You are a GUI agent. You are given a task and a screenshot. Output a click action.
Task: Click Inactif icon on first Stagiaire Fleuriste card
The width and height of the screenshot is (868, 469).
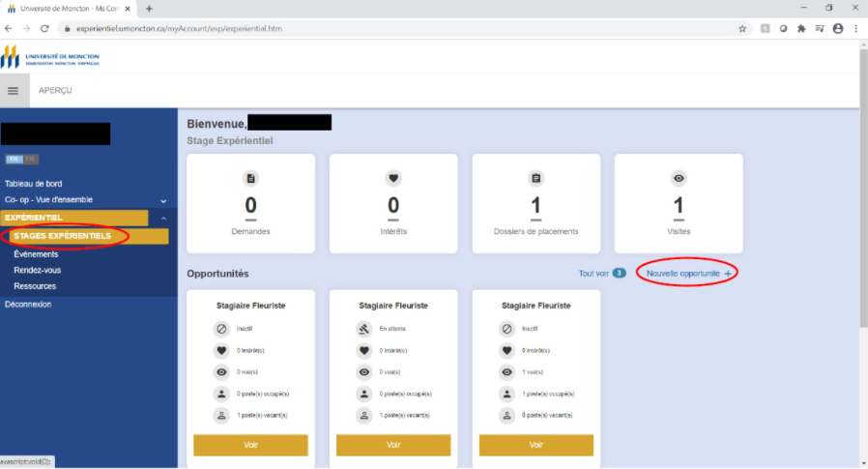221,329
